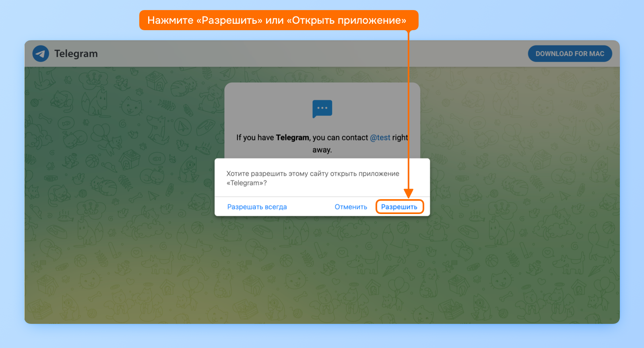Click the blue chat bubble icon

[322, 109]
